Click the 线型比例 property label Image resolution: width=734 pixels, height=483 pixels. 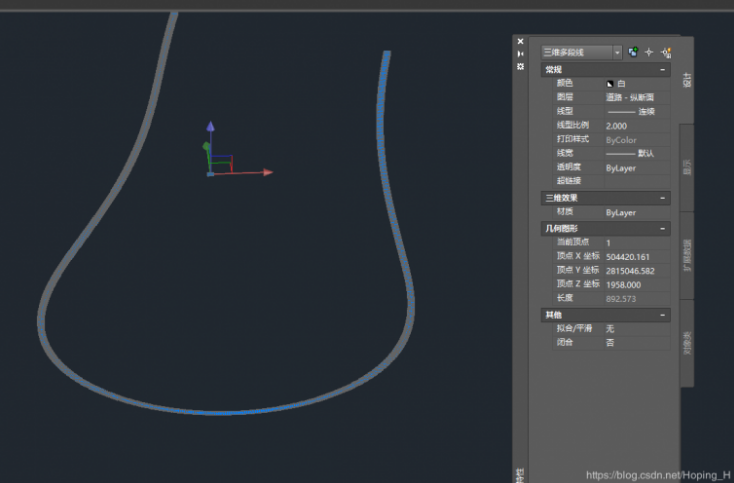573,125
